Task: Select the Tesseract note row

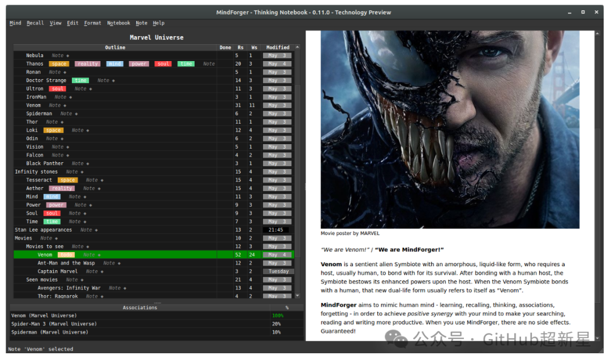Action: (154, 180)
